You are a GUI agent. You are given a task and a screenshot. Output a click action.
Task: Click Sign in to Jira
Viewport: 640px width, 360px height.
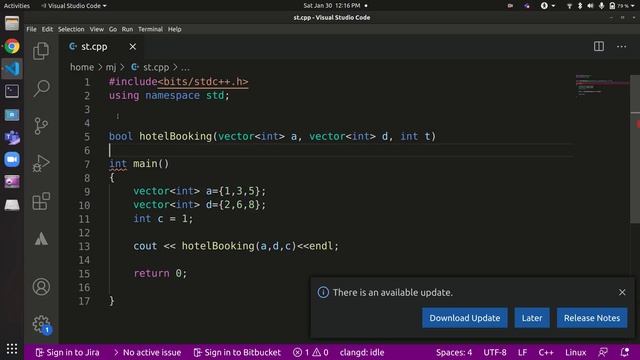pos(67,352)
